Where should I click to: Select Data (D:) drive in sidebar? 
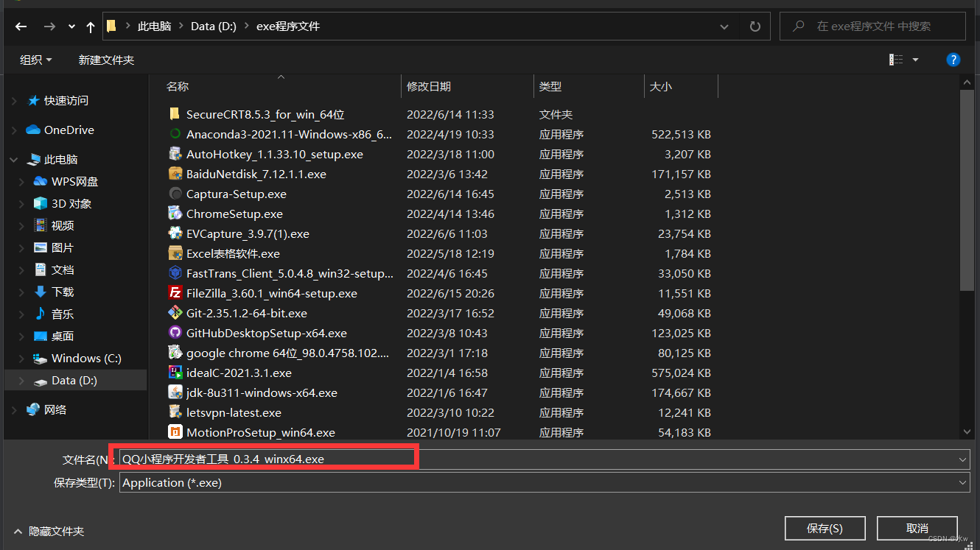tap(74, 381)
